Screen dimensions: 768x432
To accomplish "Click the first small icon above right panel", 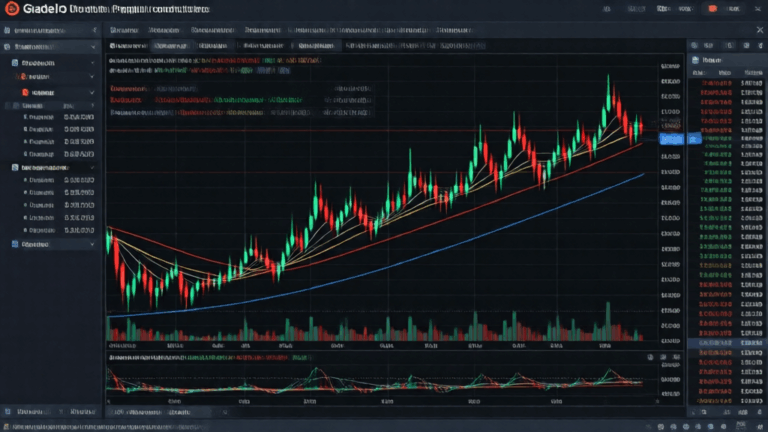I will (695, 45).
